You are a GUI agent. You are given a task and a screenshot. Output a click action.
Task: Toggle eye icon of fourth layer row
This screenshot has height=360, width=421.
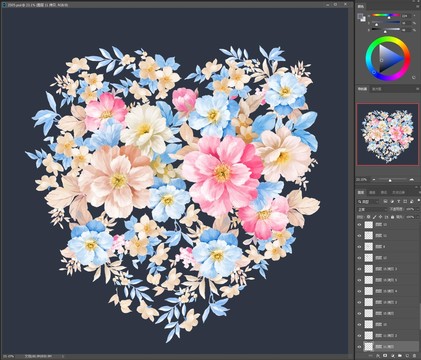tap(359, 258)
